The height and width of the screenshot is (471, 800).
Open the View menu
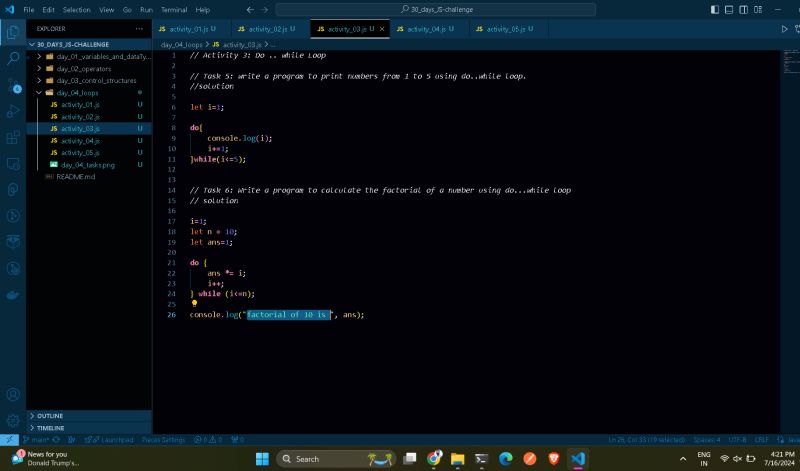click(x=107, y=10)
